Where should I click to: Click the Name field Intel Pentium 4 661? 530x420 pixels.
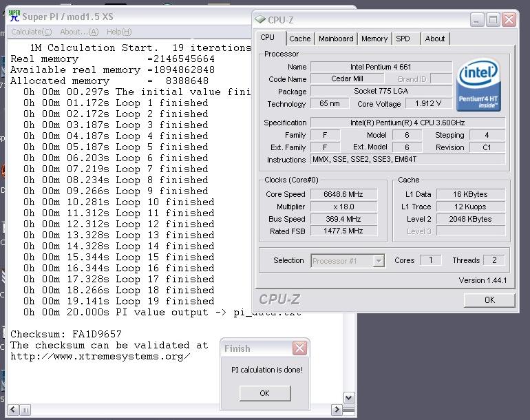(x=381, y=67)
